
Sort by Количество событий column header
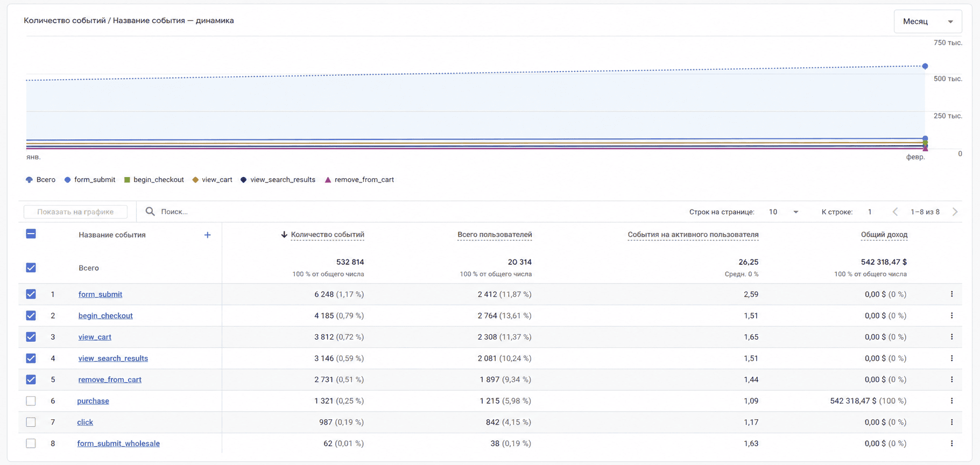coord(327,235)
